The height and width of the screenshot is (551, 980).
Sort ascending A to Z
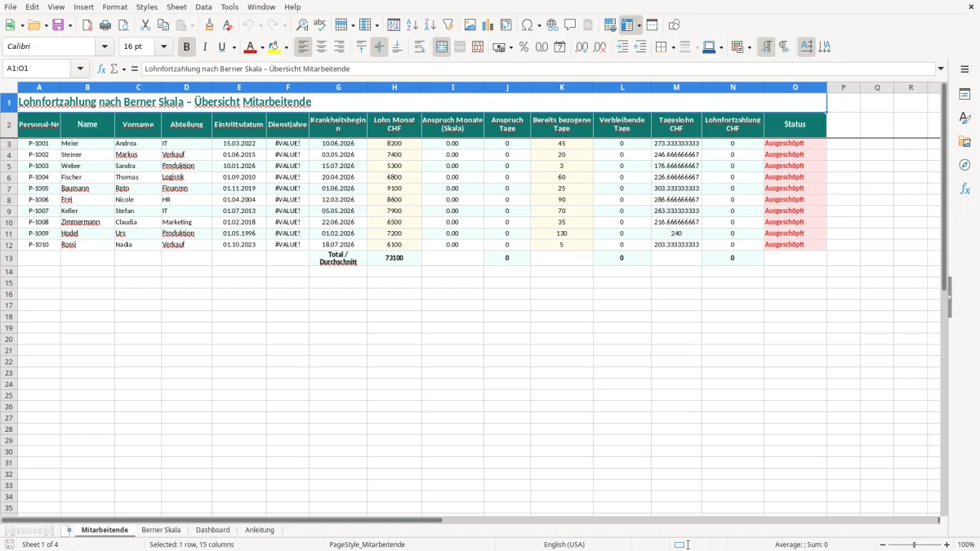pyautogui.click(x=412, y=25)
